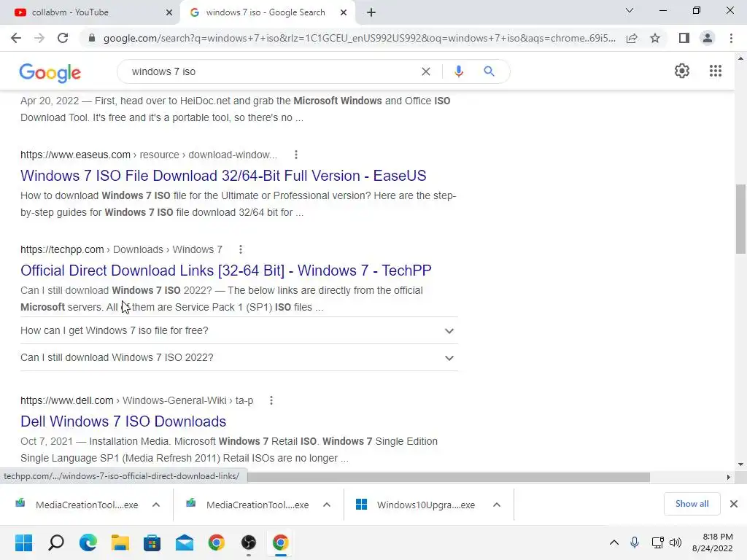The height and width of the screenshot is (560, 747).
Task: Close the windows 7 iso search tab
Action: click(x=344, y=12)
